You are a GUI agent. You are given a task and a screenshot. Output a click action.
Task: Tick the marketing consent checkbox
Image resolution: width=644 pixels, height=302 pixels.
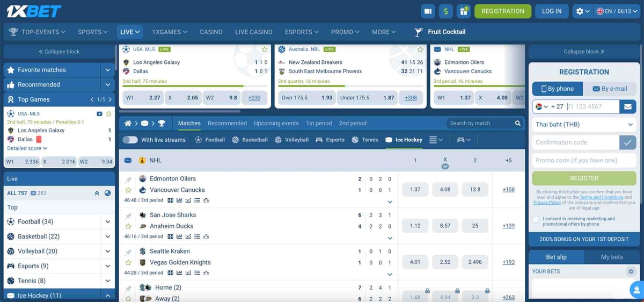(536, 219)
